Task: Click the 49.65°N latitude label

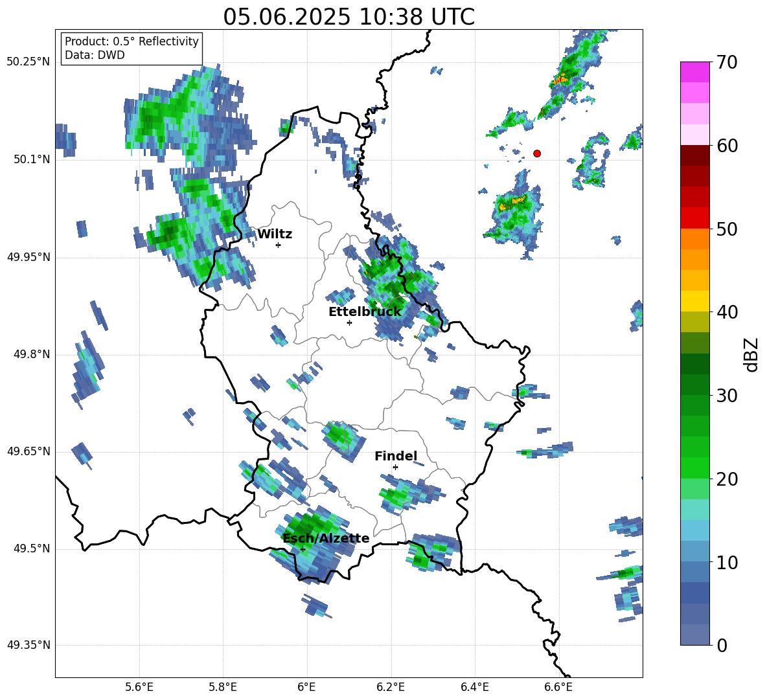Action: [29, 451]
